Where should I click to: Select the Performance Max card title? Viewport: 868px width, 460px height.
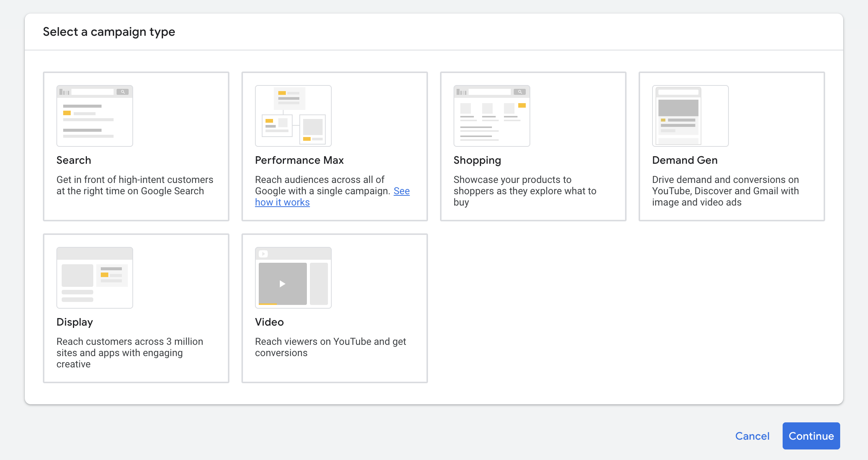299,160
